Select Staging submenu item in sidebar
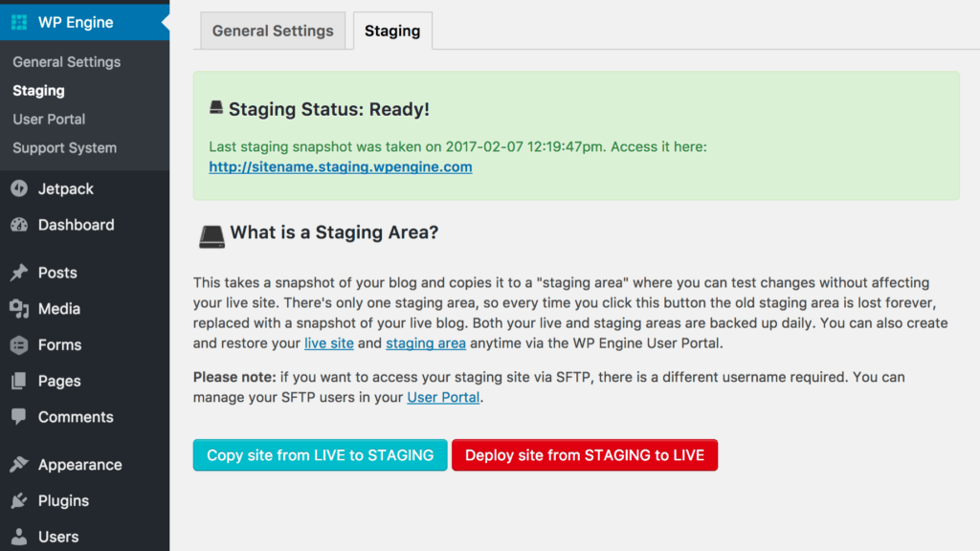 [x=38, y=91]
